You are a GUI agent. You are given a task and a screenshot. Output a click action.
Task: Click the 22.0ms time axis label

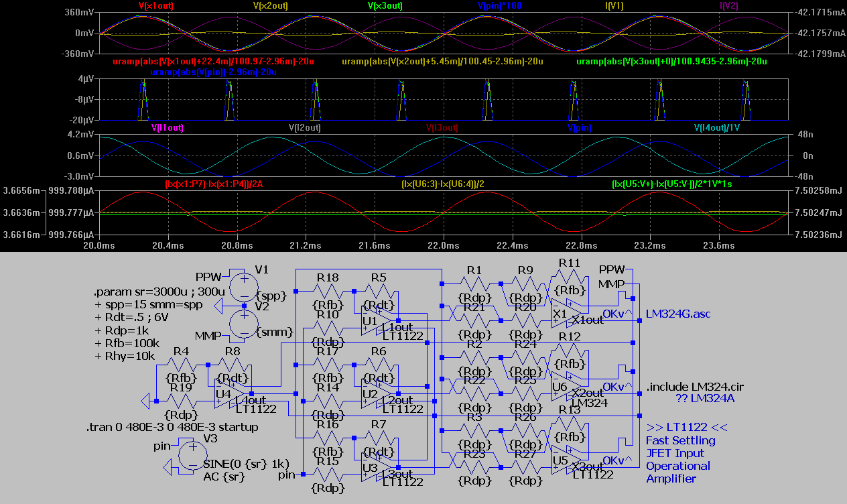(x=442, y=246)
